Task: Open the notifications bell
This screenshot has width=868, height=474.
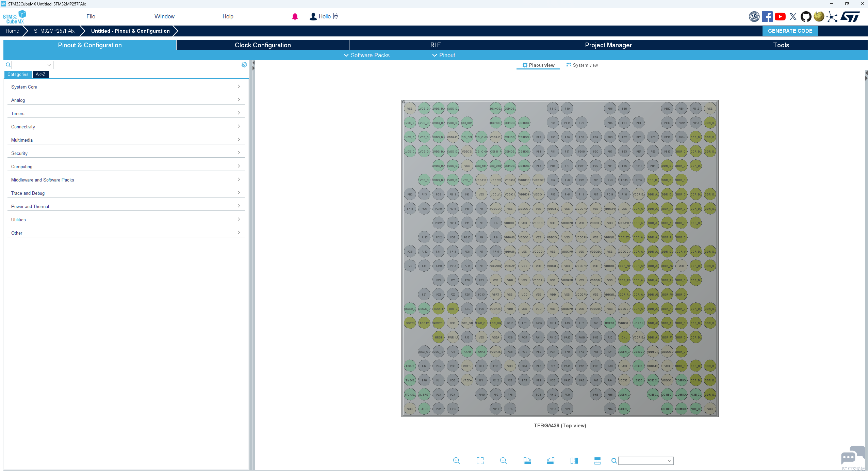Action: [295, 16]
